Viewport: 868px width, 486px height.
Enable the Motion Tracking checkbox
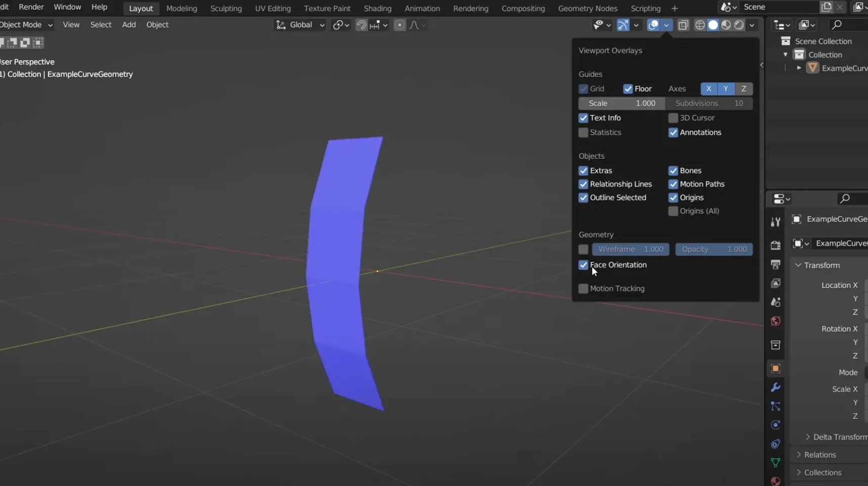[584, 288]
